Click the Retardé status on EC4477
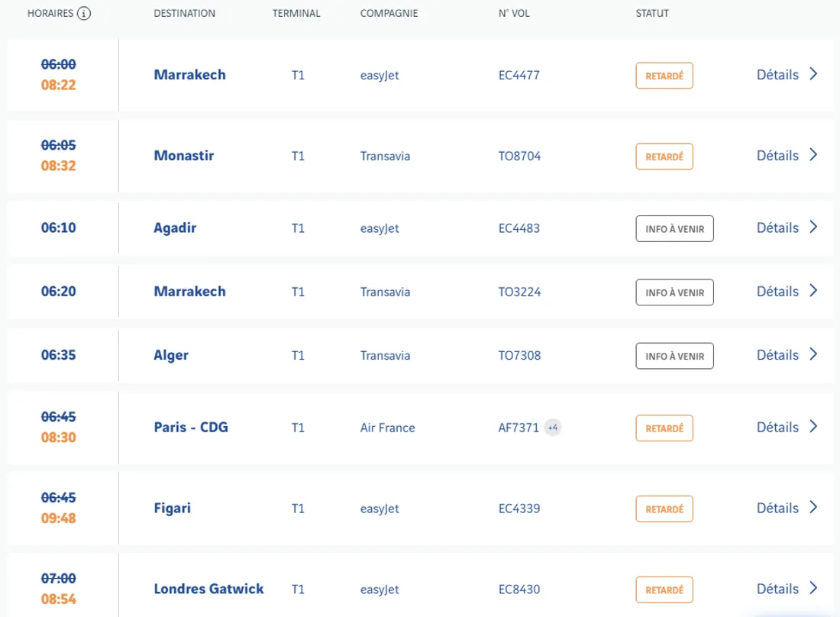The width and height of the screenshot is (840, 617). tap(664, 76)
